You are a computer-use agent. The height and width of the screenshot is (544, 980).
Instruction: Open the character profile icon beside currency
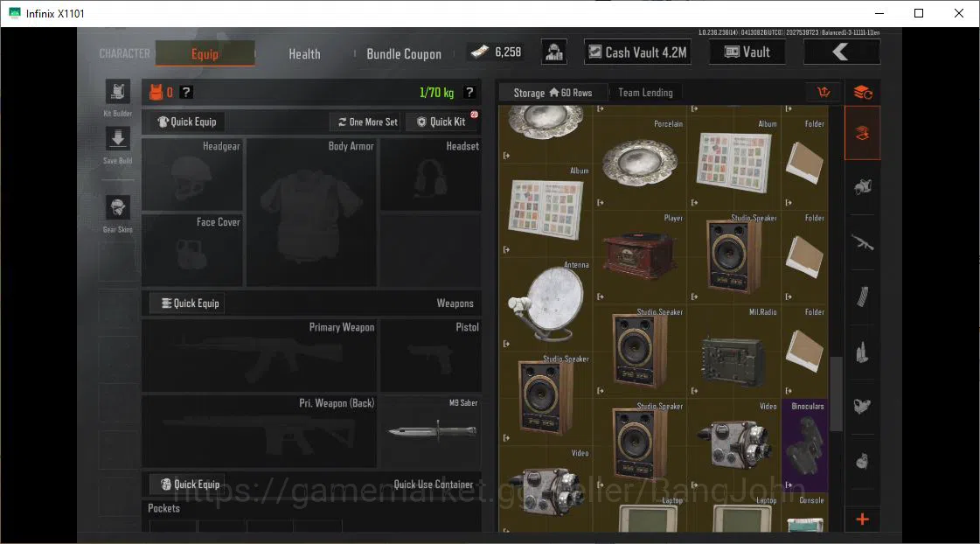tap(553, 52)
